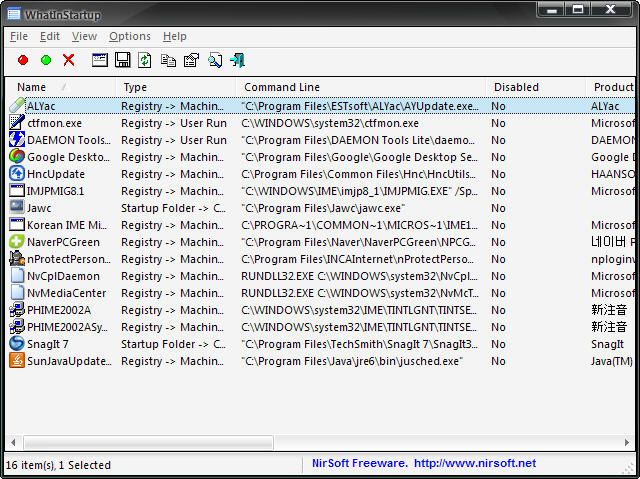Screen dimensions: 640x479
Task: Click the green Enable Selected Items icon
Action: pos(46,60)
